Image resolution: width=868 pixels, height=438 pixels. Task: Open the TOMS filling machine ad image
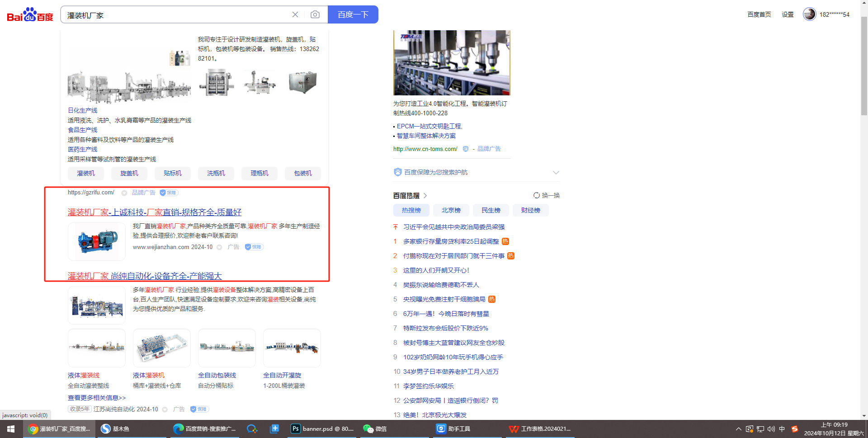click(452, 63)
